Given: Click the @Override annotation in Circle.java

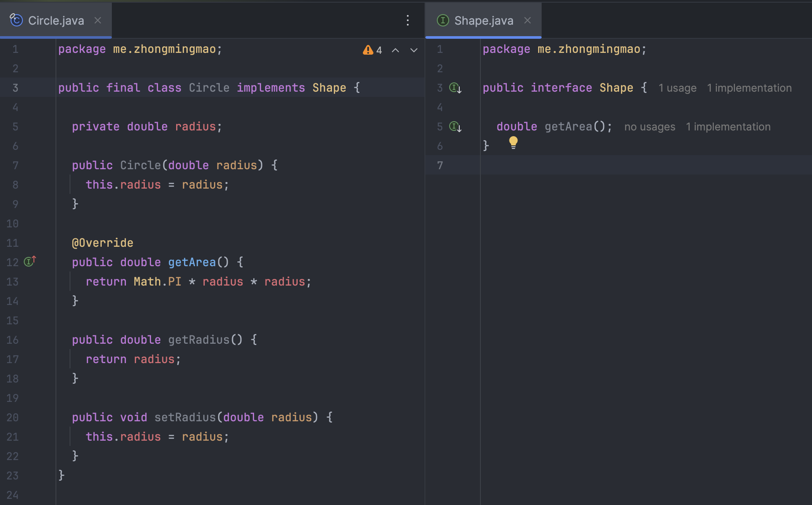Looking at the screenshot, I should [x=103, y=243].
